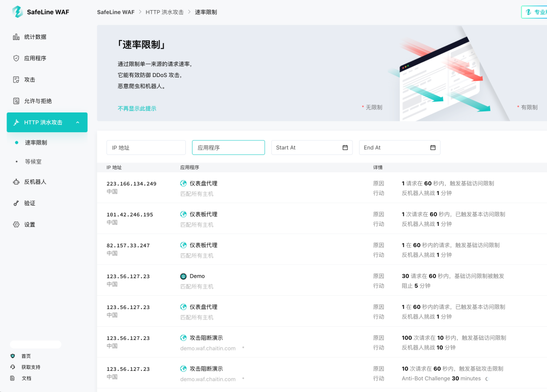Click the globe icon in 223.166.134.249 row
This screenshot has height=392, width=547.
(x=183, y=183)
